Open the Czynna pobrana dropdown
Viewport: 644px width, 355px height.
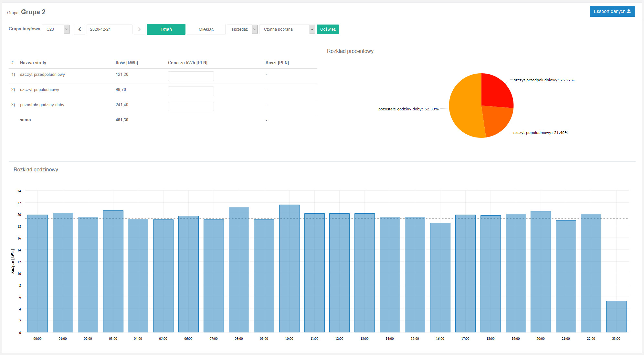coord(287,29)
